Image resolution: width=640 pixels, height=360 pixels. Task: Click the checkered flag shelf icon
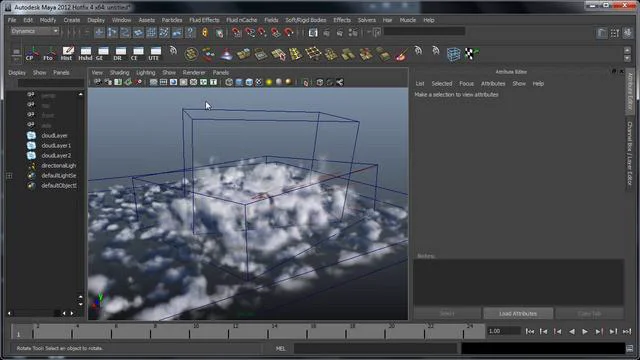pyautogui.click(x=471, y=54)
